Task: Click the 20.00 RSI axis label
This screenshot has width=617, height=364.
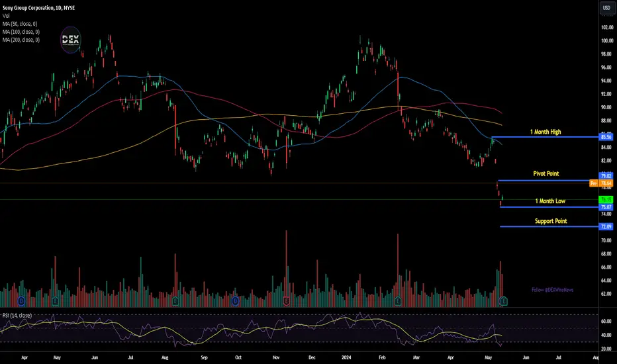Action: coord(606,349)
